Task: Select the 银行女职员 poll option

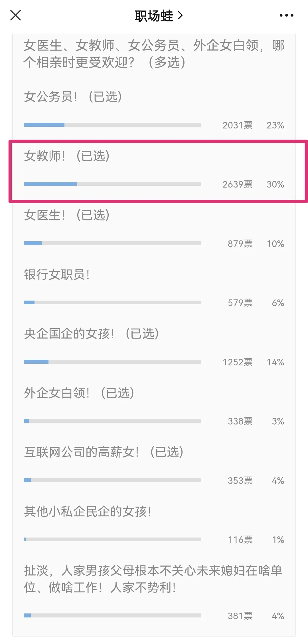Action: pos(57,275)
